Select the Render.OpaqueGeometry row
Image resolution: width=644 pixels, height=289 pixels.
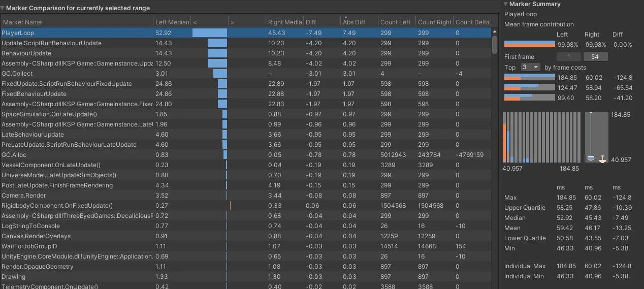[x=246, y=266]
